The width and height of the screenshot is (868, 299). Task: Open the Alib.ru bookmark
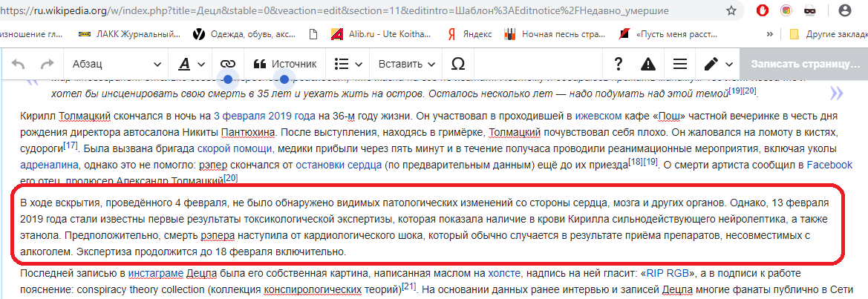click(379, 34)
